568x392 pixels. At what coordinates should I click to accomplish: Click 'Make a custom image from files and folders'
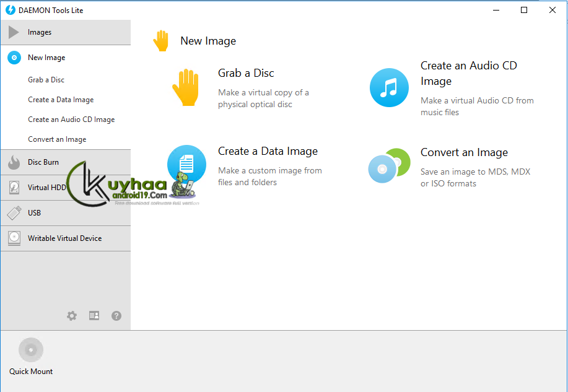270,176
